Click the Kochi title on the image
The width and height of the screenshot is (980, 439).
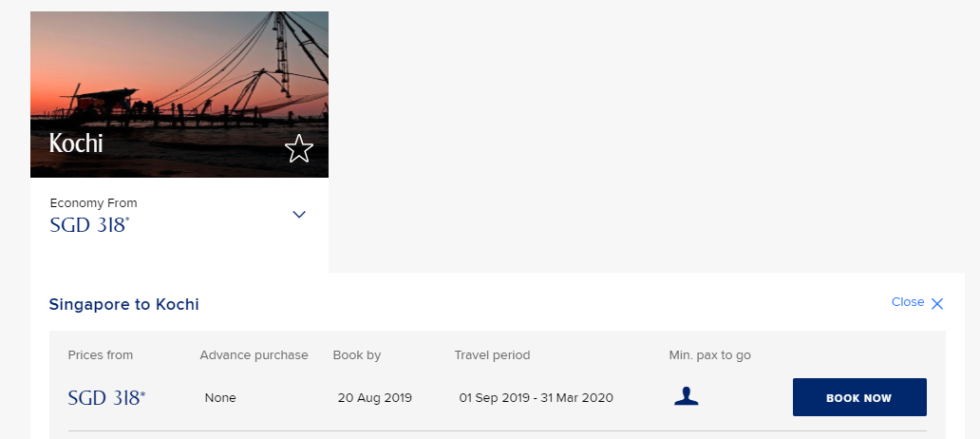tap(76, 144)
